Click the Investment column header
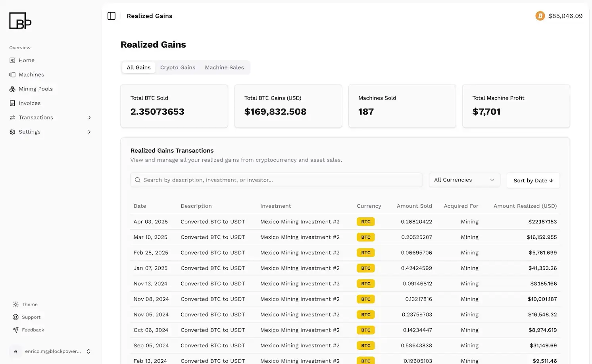The height and width of the screenshot is (364, 592). coord(276,206)
